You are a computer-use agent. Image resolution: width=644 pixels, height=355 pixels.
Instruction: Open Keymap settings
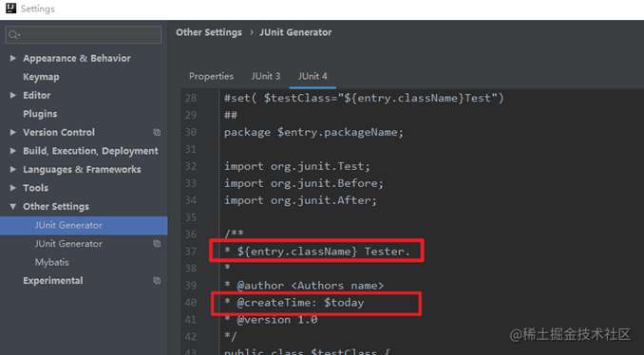point(41,77)
